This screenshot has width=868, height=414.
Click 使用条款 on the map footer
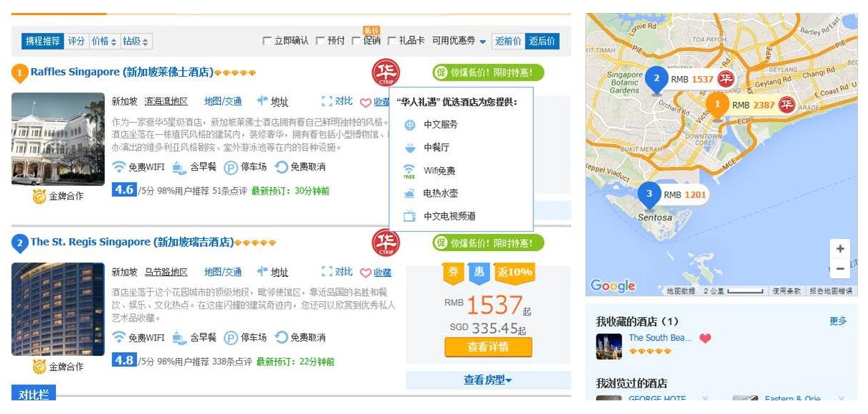(786, 291)
